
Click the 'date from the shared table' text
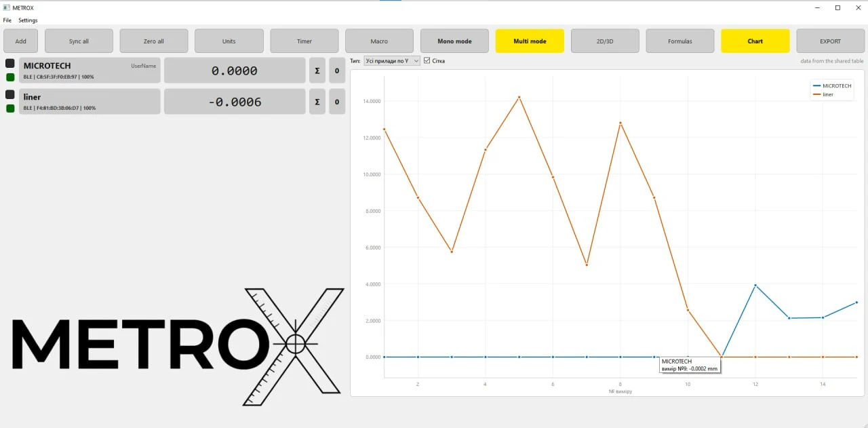tap(832, 61)
